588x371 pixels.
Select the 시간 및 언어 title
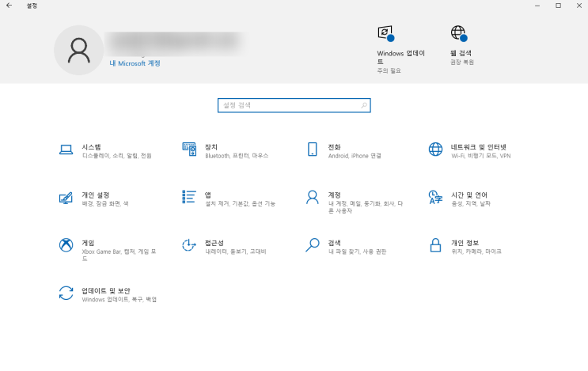469,195
